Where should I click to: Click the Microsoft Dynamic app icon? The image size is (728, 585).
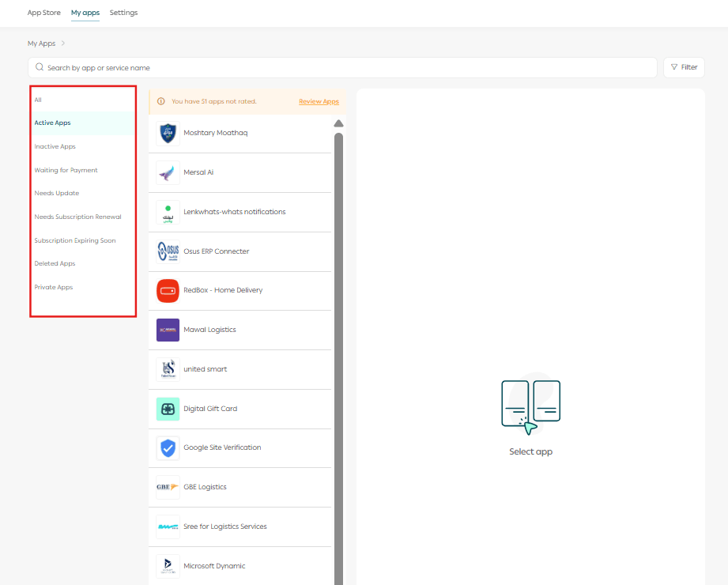coord(168,566)
